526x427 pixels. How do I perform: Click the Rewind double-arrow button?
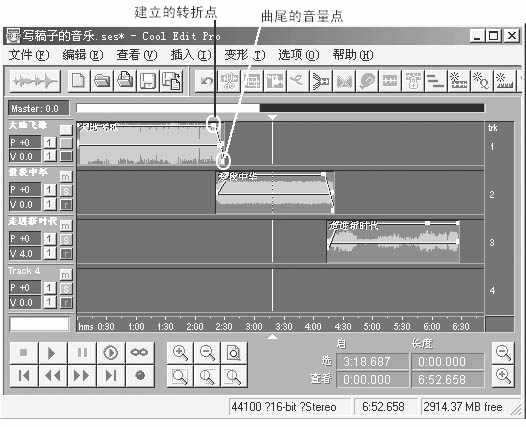[52, 376]
